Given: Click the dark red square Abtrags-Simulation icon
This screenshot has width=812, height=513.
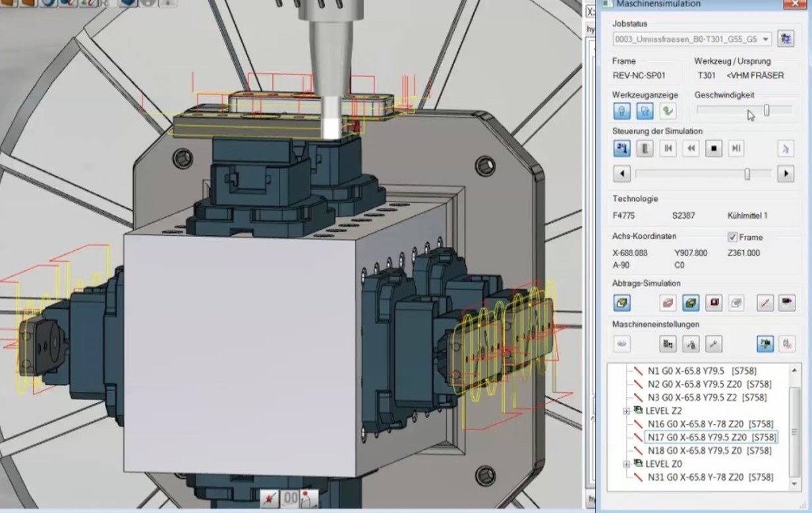Looking at the screenshot, I should pos(714,302).
